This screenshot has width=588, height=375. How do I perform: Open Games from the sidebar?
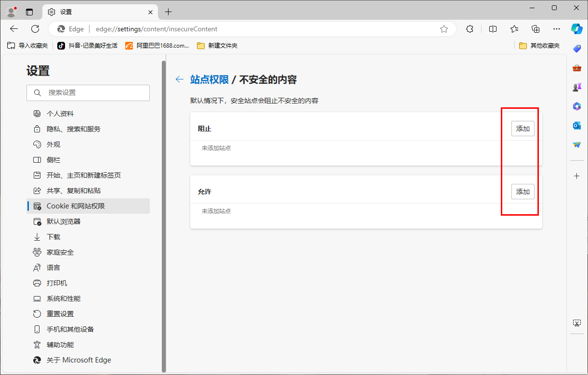[x=576, y=87]
